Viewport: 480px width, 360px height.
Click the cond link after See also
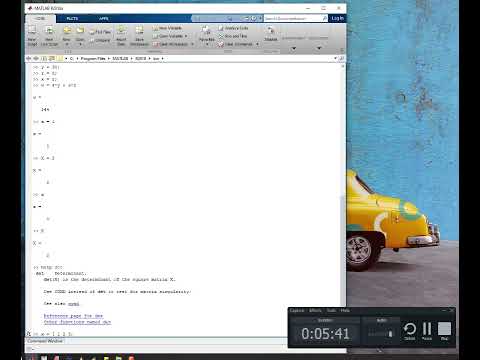tap(74, 304)
